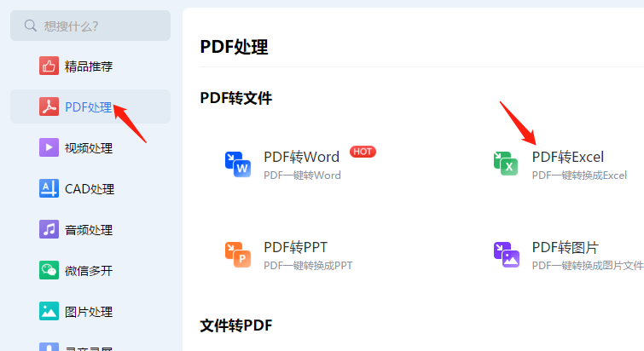Click the red HOT badge
Viewport: 644px width, 351px height.
tap(363, 152)
